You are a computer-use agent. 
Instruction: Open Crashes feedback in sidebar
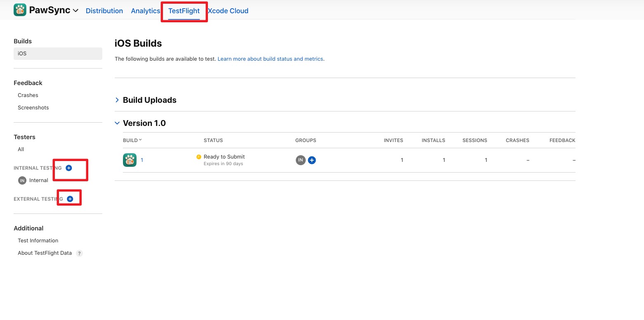click(x=28, y=95)
